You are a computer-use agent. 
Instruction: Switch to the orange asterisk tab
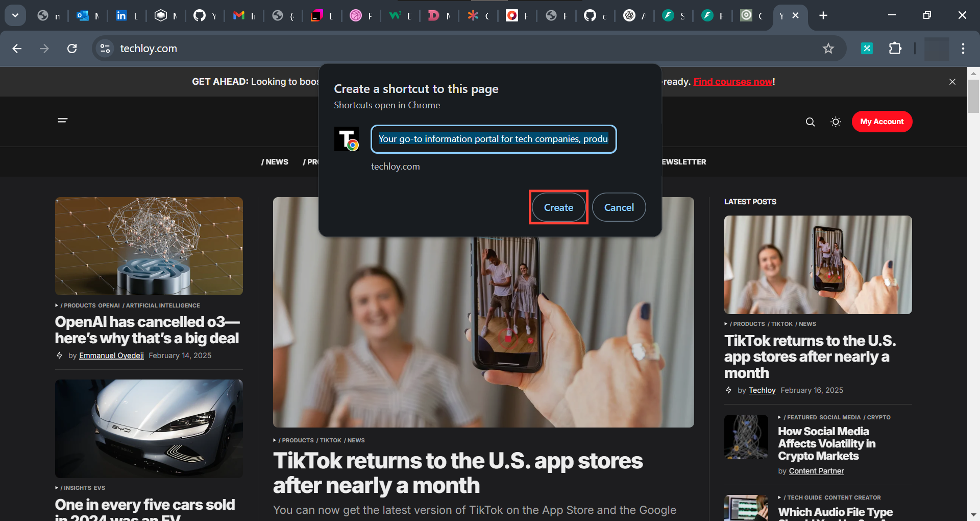click(479, 16)
